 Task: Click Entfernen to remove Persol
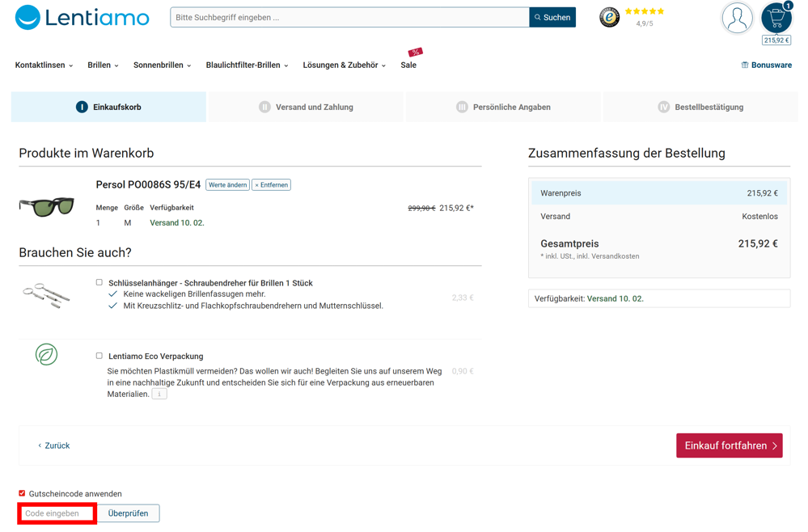tap(271, 185)
